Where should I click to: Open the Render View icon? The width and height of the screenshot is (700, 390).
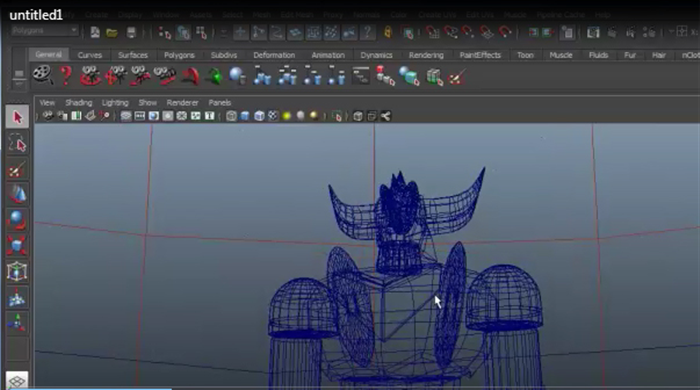(x=593, y=33)
